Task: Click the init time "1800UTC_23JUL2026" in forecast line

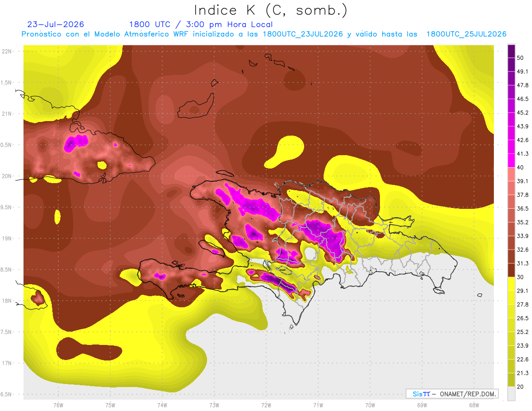Action: click(303, 34)
